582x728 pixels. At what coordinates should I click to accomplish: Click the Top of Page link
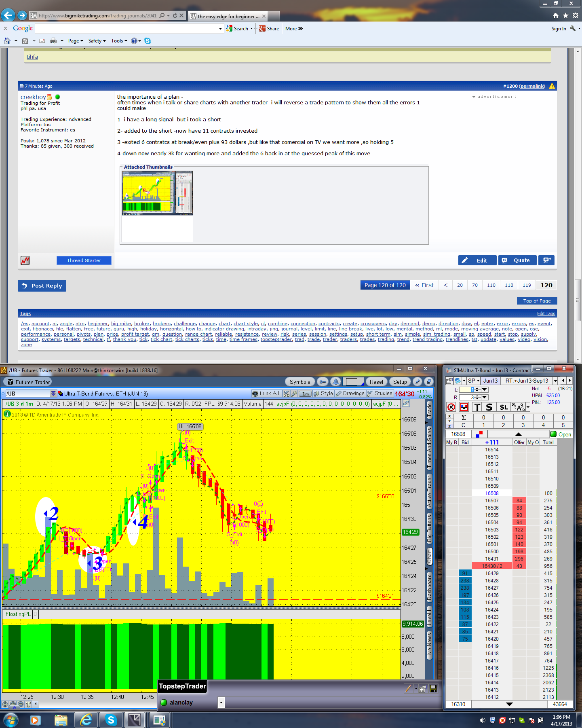[537, 301]
